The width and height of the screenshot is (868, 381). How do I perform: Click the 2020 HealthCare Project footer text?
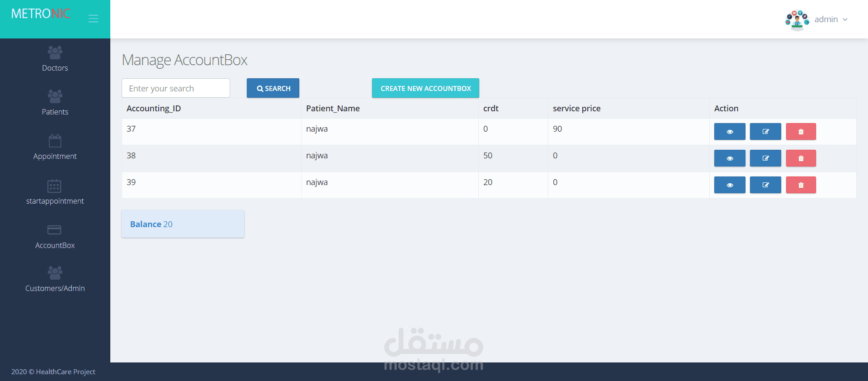[53, 372]
